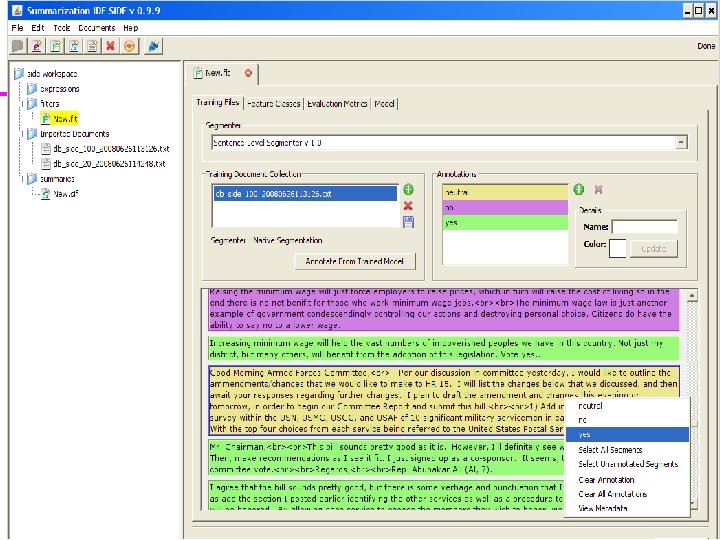Click the New.ft tab file icon
Screen dimensions: 720x540
pos(198,73)
